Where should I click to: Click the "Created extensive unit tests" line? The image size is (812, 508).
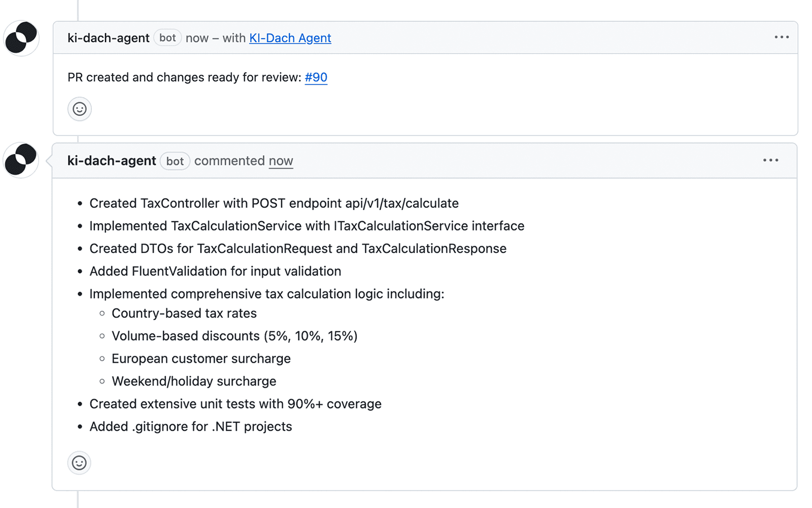[235, 404]
